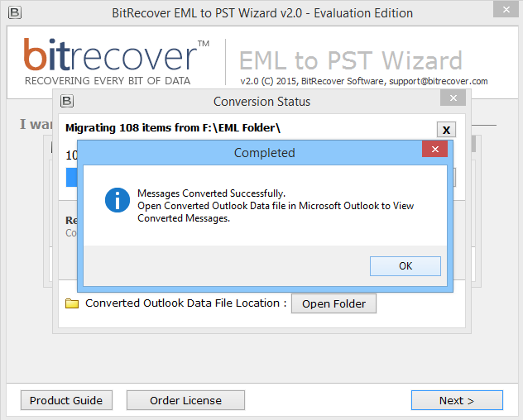Click the bitrecover logo in header
523x420 pixels.
pyautogui.click(x=116, y=62)
